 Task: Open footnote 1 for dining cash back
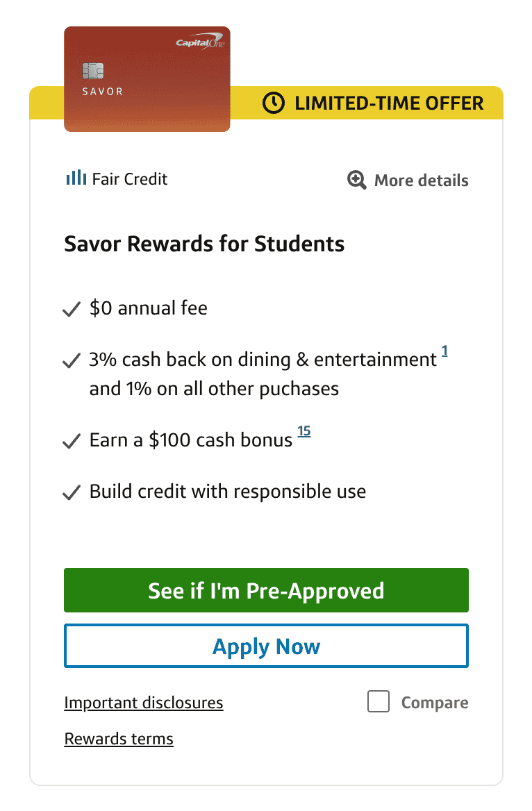pos(444,353)
